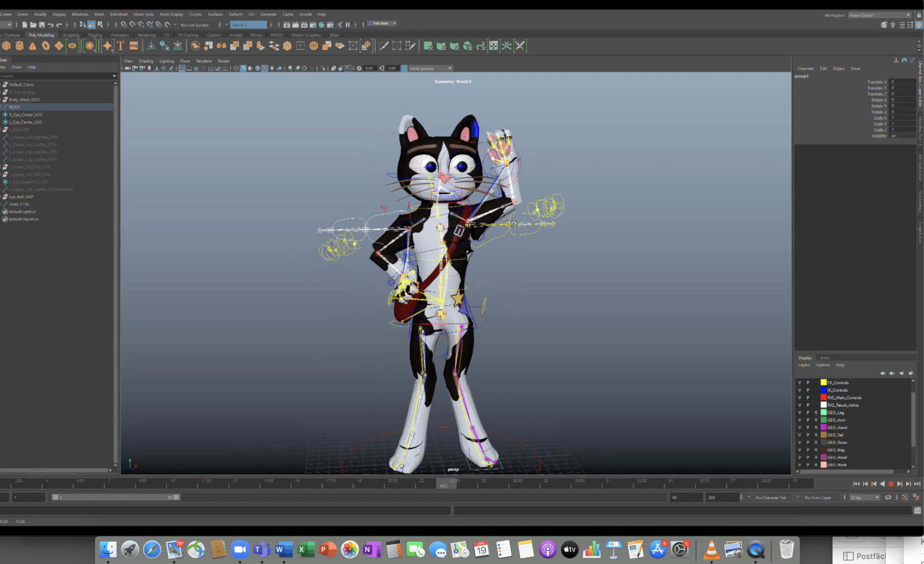
Task: Open the Workspace Maya Classic dropdown
Action: point(880,15)
